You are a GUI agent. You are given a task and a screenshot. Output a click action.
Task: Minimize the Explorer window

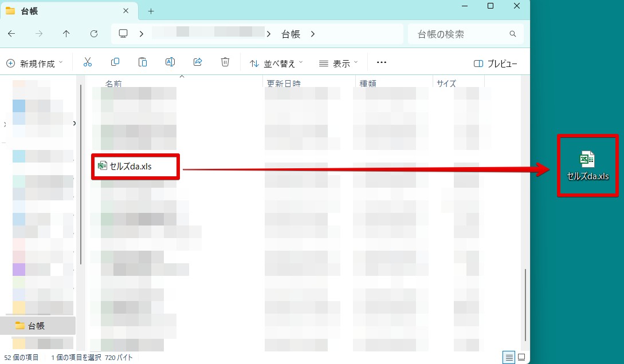464,6
